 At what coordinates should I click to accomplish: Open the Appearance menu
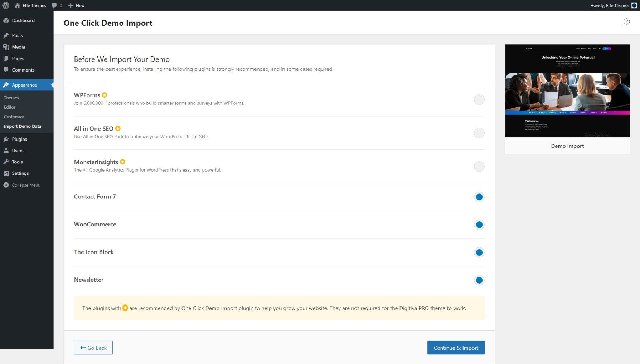[x=27, y=85]
